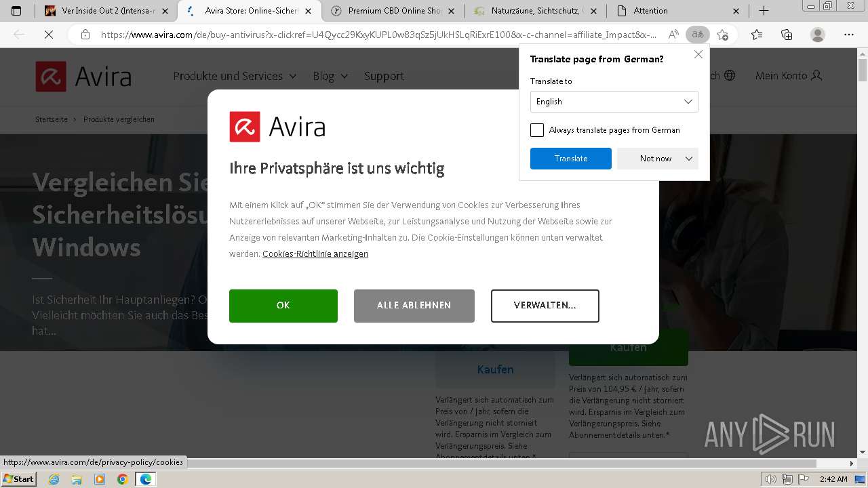Image resolution: width=868 pixels, height=488 pixels.
Task: Check Always translate pages from German
Action: pos(537,130)
